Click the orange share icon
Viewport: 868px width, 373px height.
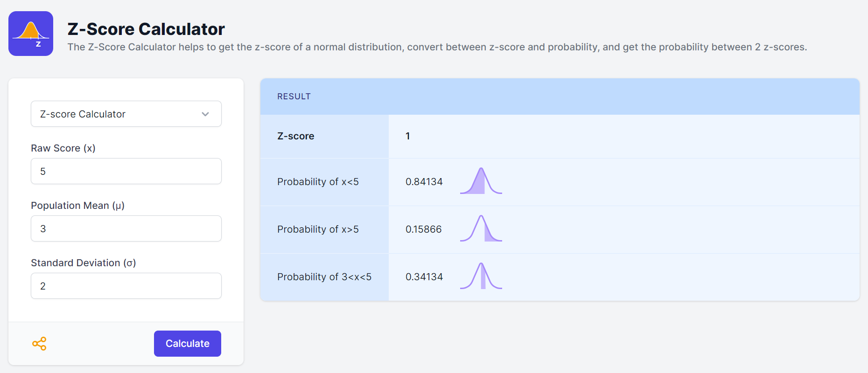pos(39,344)
